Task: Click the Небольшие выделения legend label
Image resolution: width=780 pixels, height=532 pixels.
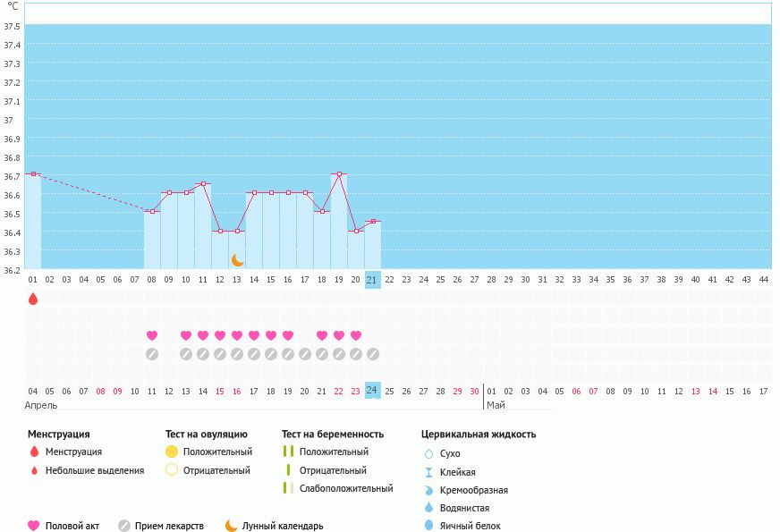Action: tap(94, 470)
